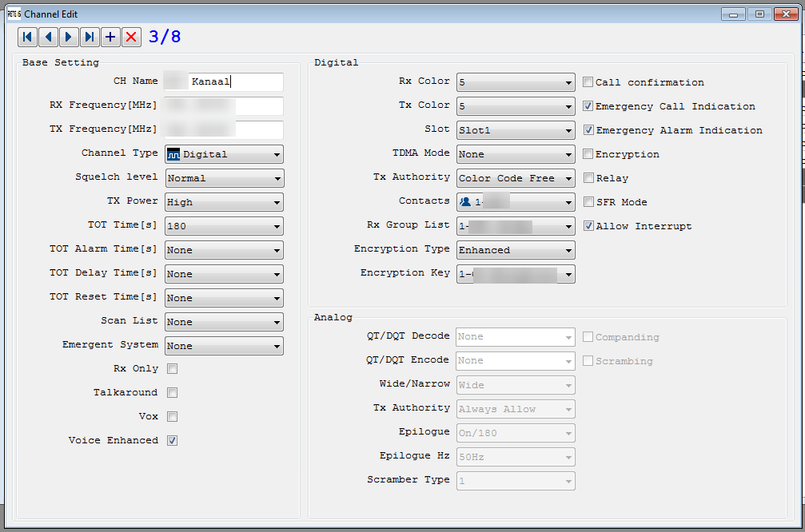Image resolution: width=805 pixels, height=532 pixels.
Task: Uncheck Emergency Call Indication
Action: [588, 106]
